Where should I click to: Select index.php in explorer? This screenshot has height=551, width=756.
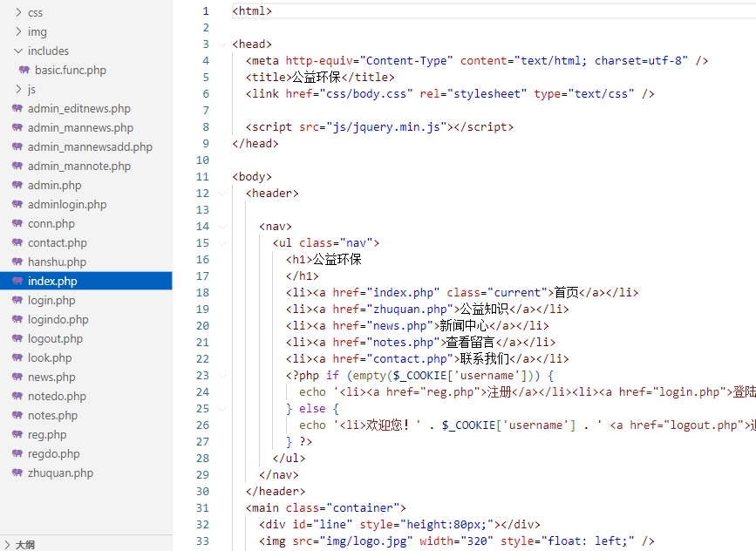coord(85,281)
